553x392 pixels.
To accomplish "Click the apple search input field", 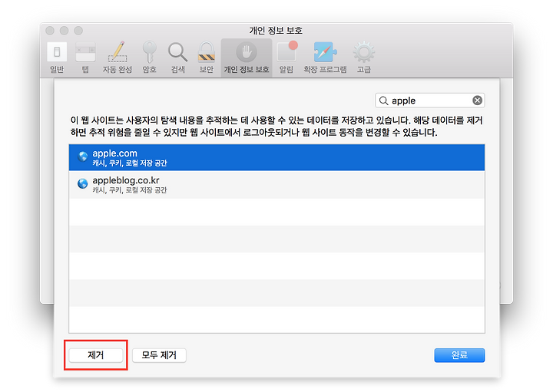I will (430, 100).
